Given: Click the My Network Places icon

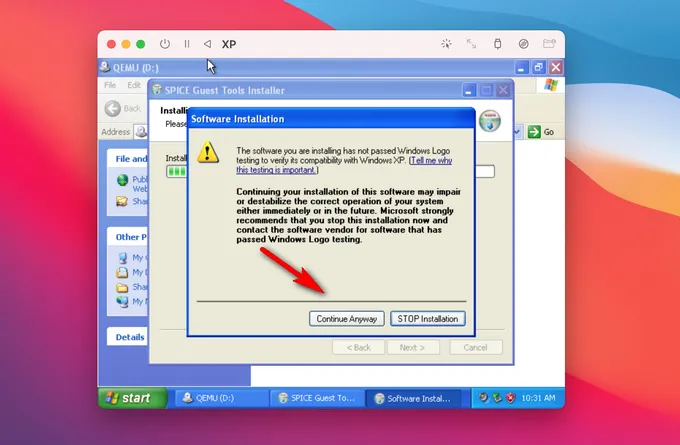Looking at the screenshot, I should pyautogui.click(x=123, y=301).
